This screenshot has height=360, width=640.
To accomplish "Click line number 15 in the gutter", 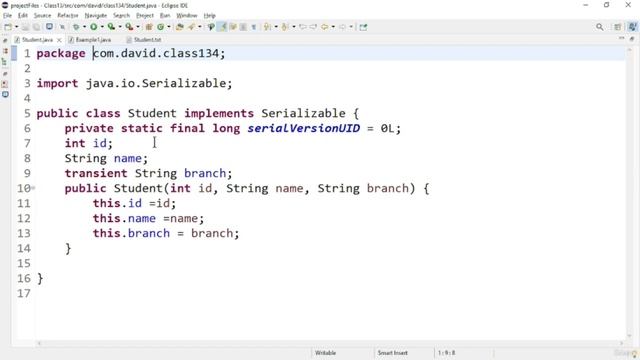I will tap(24, 263).
